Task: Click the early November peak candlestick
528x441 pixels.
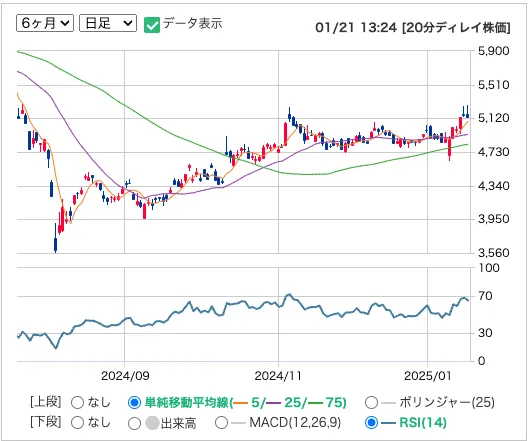Action: coord(290,114)
